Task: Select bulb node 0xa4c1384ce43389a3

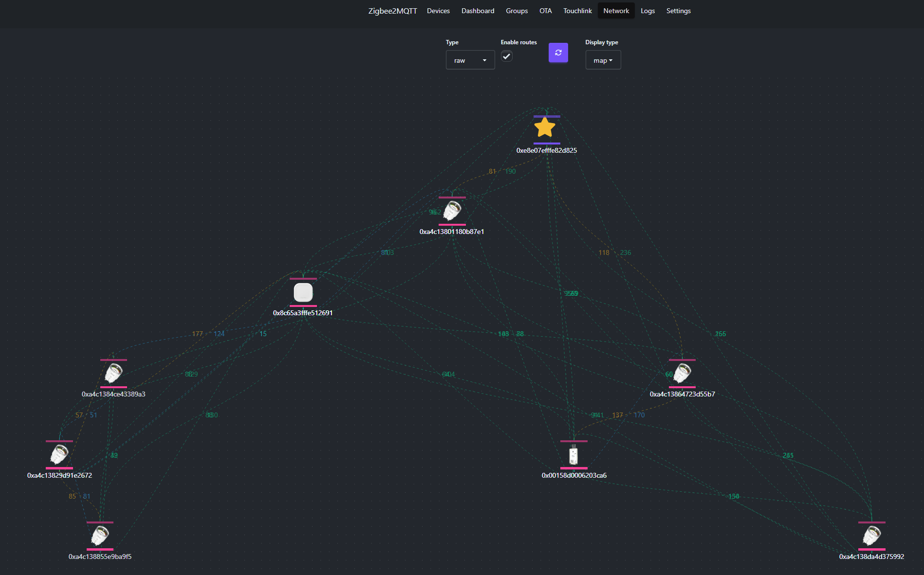Action: (x=113, y=373)
